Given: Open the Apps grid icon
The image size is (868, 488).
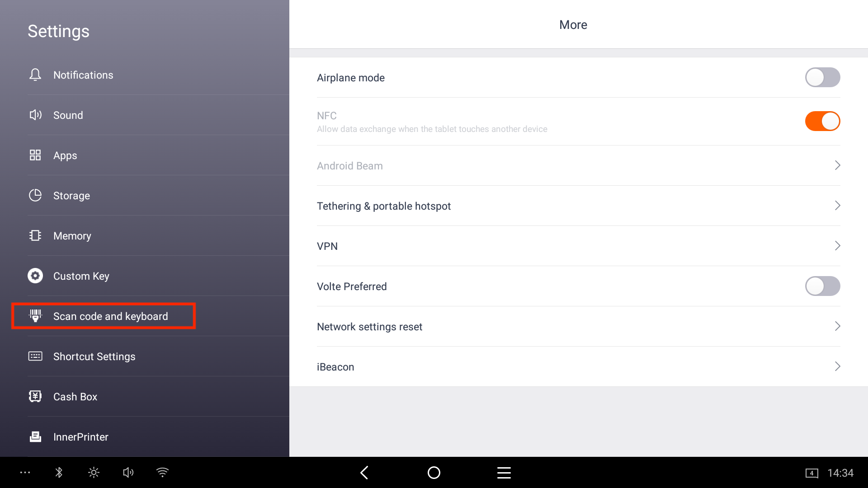Looking at the screenshot, I should pos(35,155).
